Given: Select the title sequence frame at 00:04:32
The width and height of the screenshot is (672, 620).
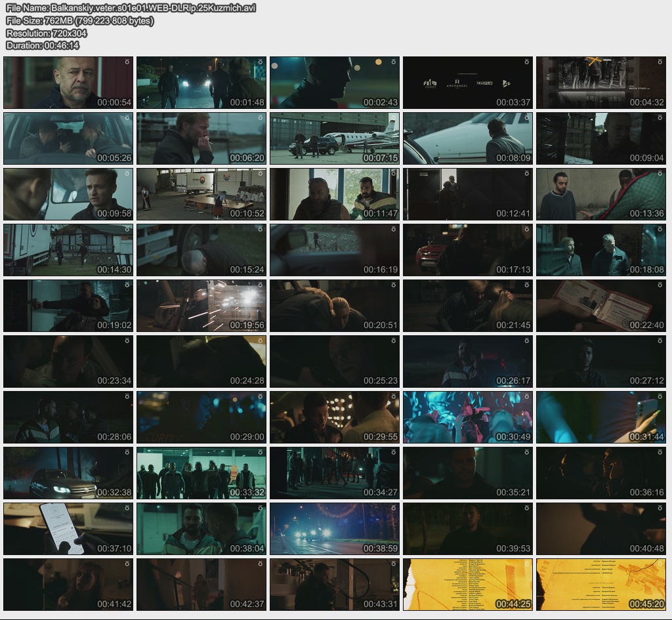Looking at the screenshot, I should 601,83.
